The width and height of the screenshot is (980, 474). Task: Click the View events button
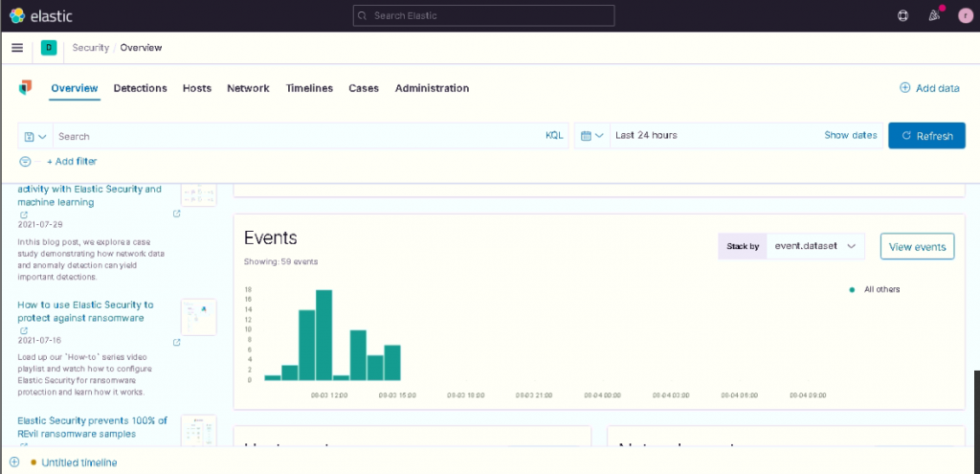917,246
